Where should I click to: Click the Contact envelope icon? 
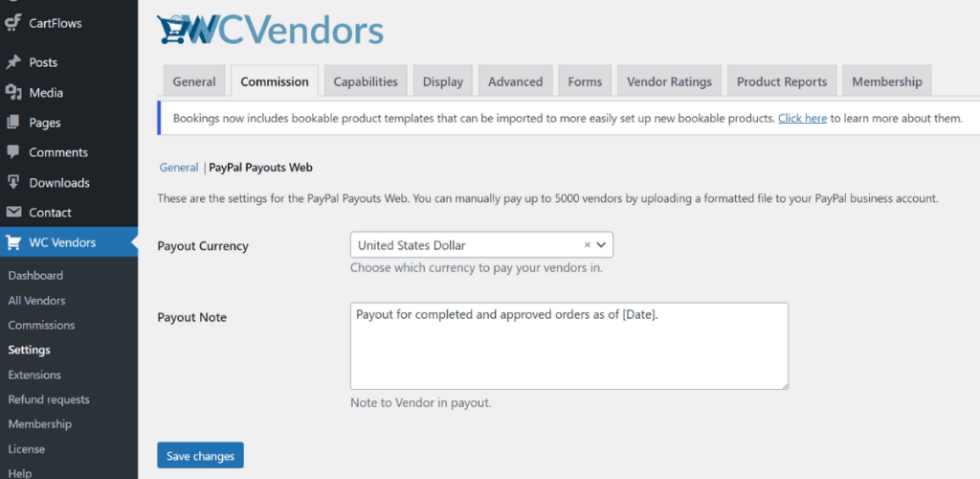(x=13, y=213)
